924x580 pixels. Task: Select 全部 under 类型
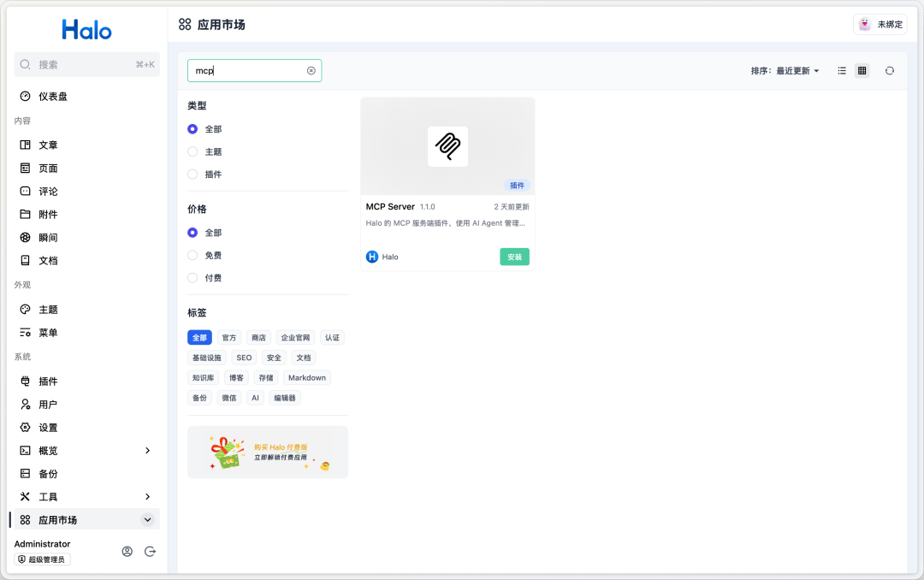pos(192,129)
